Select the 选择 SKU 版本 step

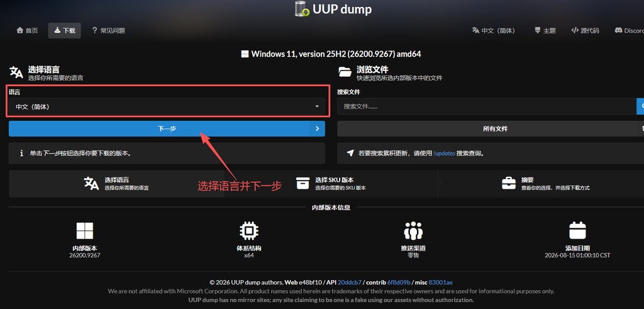pos(331,184)
